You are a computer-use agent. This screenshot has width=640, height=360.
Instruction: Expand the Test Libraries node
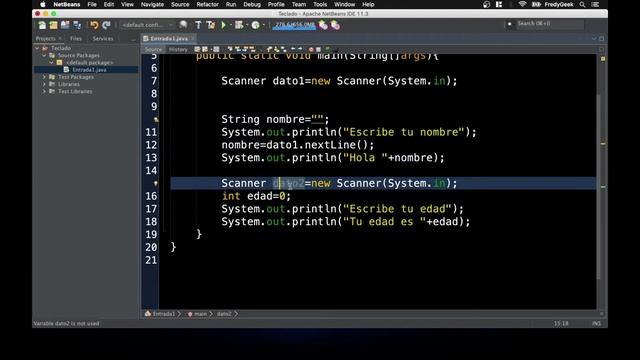[x=44, y=91]
